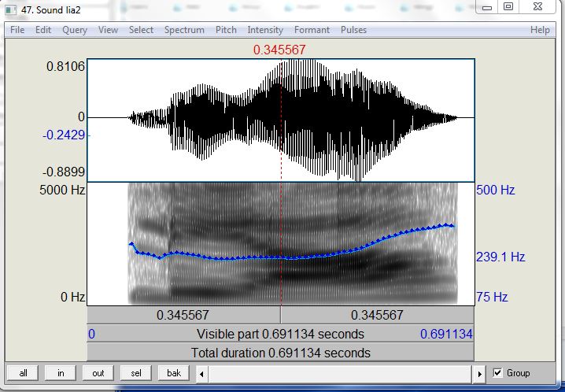Play the right 0.345567 segment bar

(377, 316)
